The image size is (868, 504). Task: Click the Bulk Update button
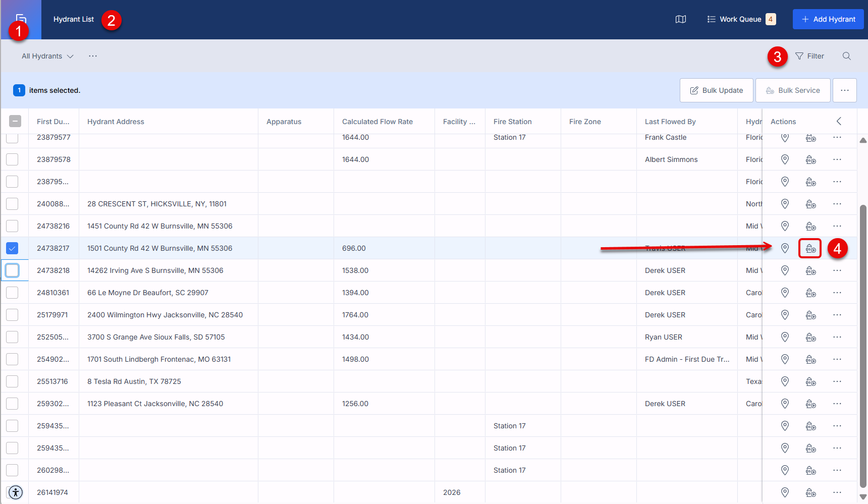tap(717, 90)
